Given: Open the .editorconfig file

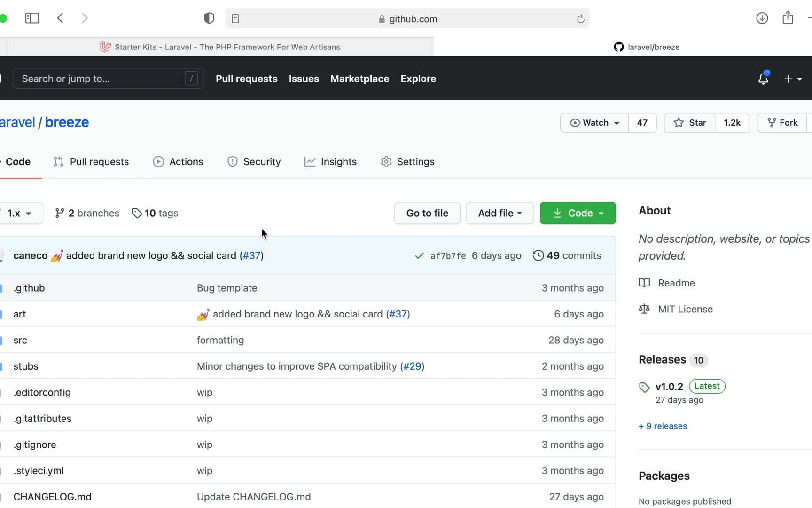Looking at the screenshot, I should (42, 392).
